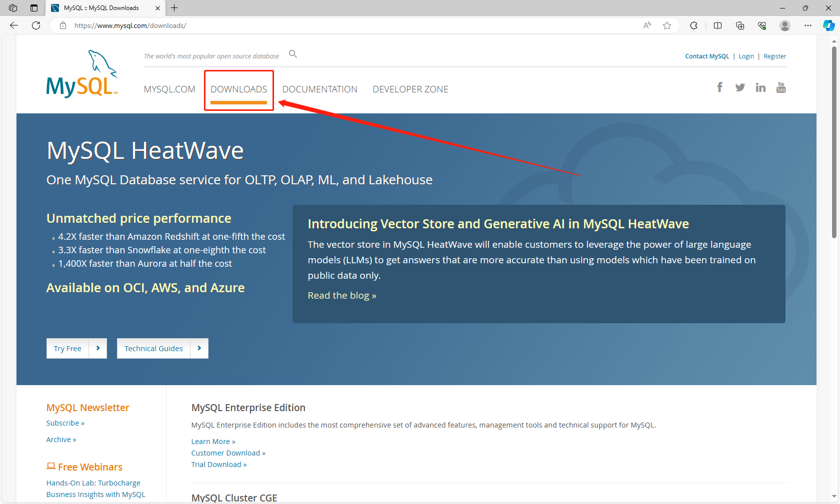
Task: Click the 'Free Webinars' heading text
Action: (90, 467)
